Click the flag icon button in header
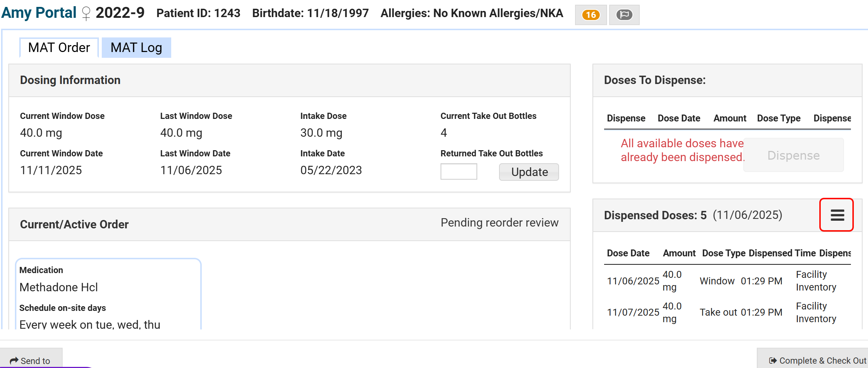The height and width of the screenshot is (368, 868). click(624, 15)
